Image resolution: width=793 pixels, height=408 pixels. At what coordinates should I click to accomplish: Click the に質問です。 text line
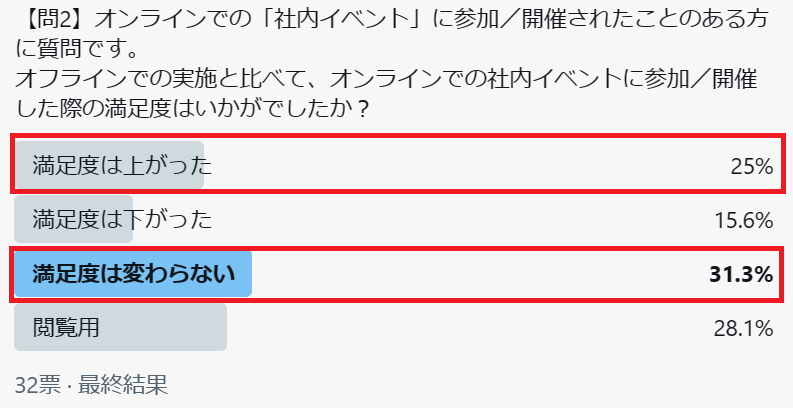coord(77,50)
